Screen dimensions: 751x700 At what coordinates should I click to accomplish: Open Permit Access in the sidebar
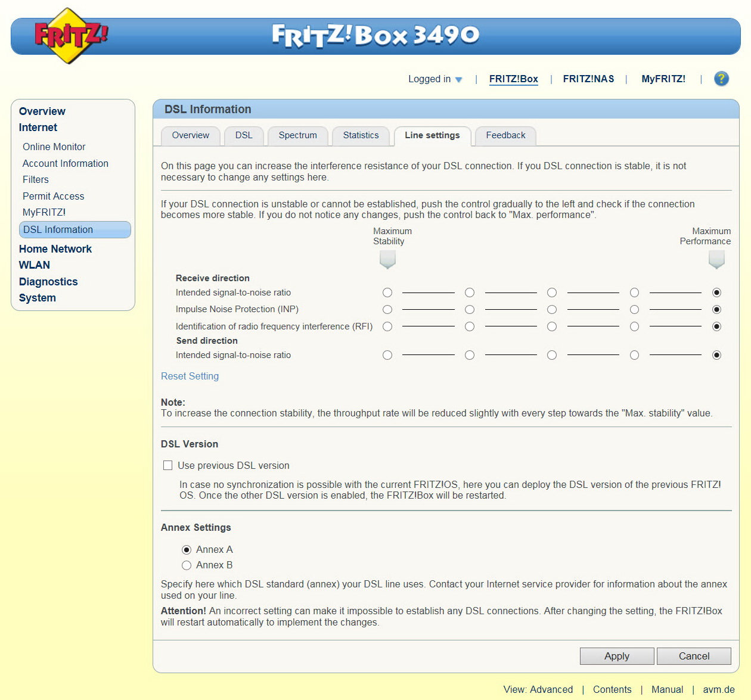(x=54, y=196)
